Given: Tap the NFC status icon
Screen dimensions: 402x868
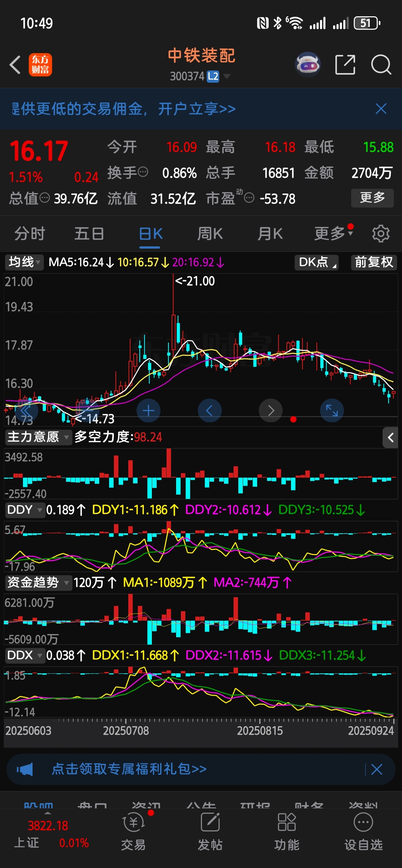Looking at the screenshot, I should (263, 23).
